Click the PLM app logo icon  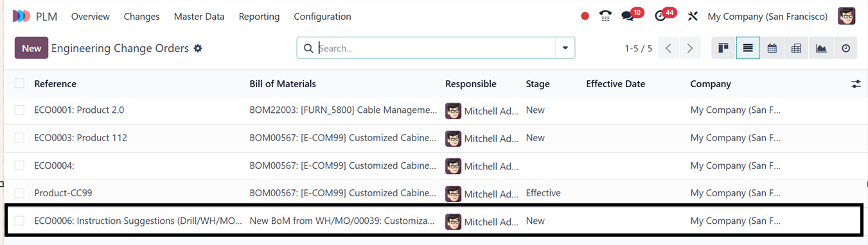pyautogui.click(x=21, y=16)
